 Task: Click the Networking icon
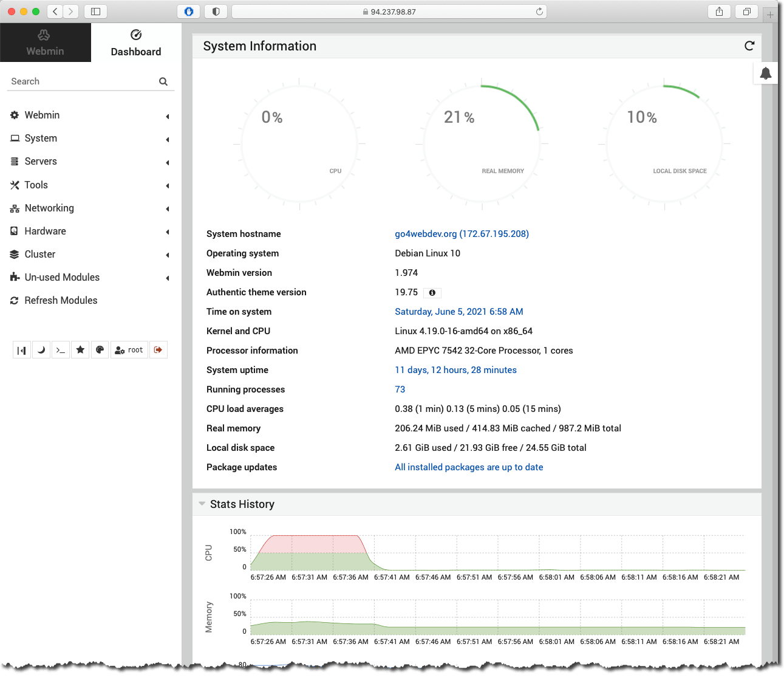[15, 208]
